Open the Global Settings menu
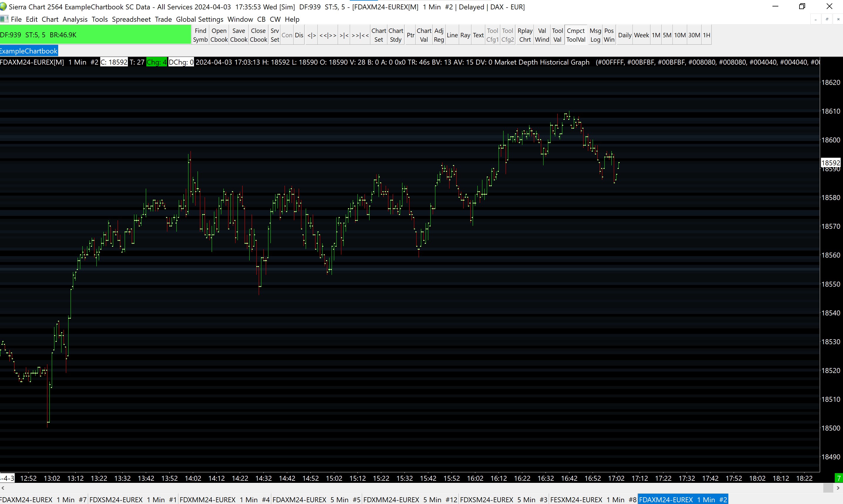 pyautogui.click(x=200, y=19)
